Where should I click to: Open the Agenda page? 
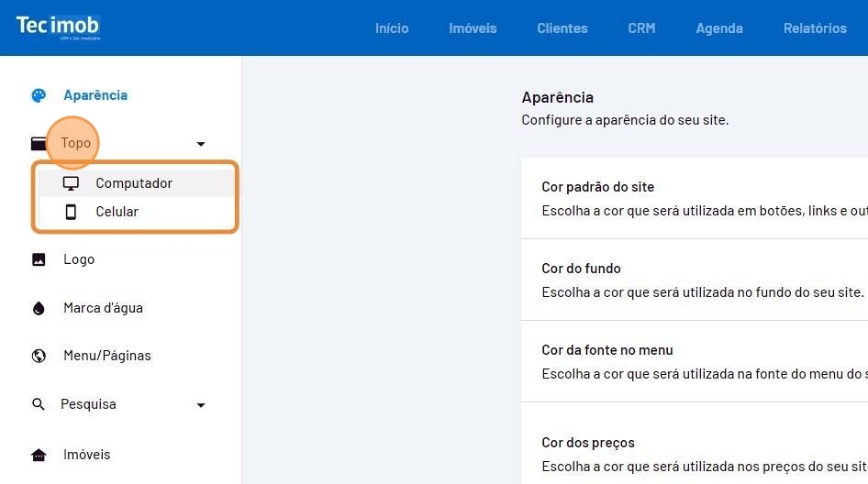point(719,28)
